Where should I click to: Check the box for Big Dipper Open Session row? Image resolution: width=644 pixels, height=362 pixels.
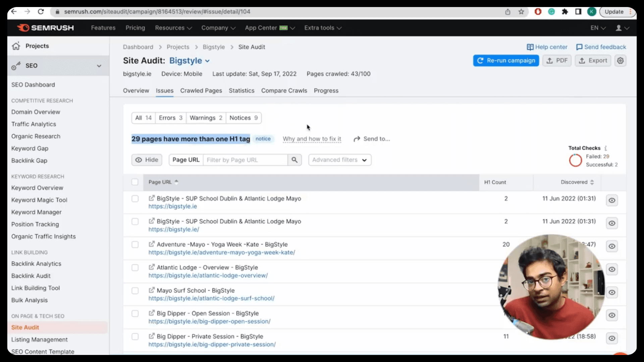(135, 313)
